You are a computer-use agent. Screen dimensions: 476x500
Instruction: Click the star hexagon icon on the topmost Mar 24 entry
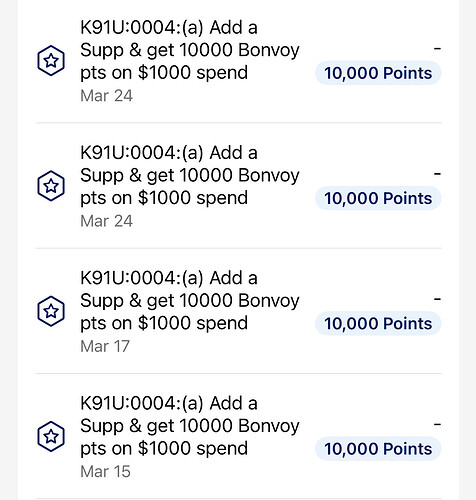click(51, 60)
